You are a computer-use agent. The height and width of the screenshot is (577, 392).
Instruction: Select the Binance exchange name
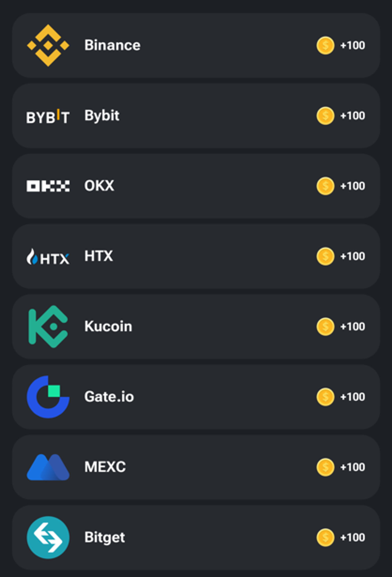pos(112,45)
